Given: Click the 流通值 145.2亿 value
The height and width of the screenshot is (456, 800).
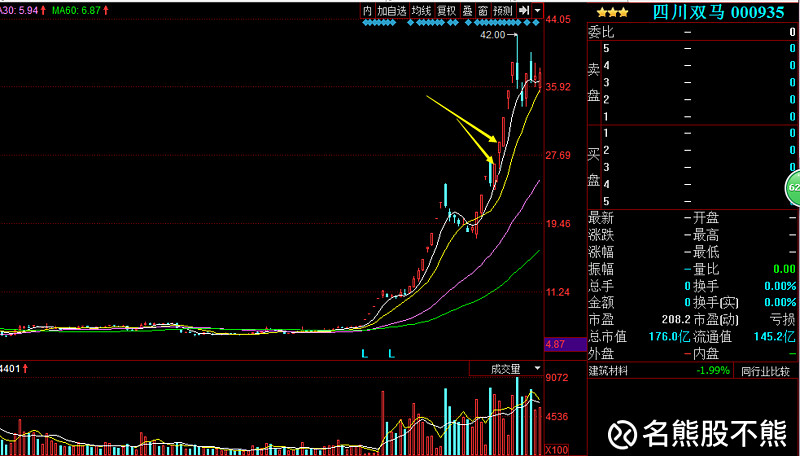Looking at the screenshot, I should pos(774,337).
